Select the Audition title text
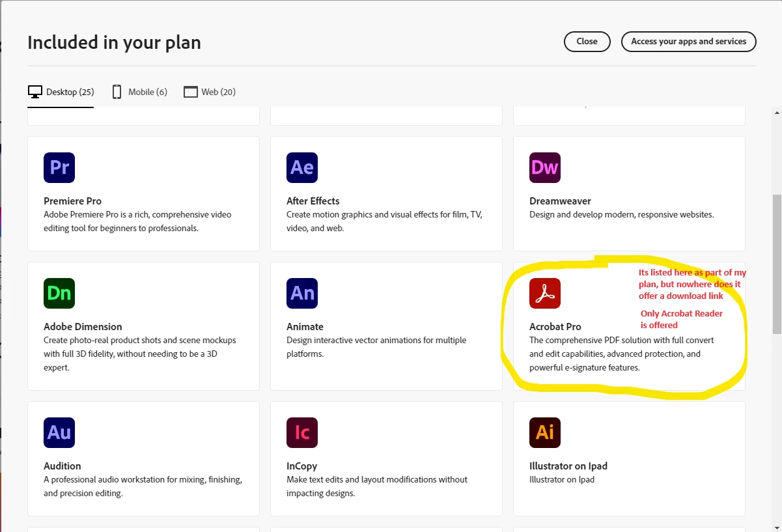The width and height of the screenshot is (782, 532). click(62, 466)
